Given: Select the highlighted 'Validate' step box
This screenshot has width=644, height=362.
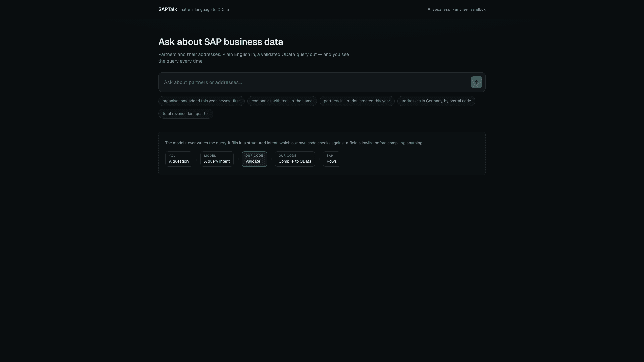Looking at the screenshot, I should [x=254, y=159].
